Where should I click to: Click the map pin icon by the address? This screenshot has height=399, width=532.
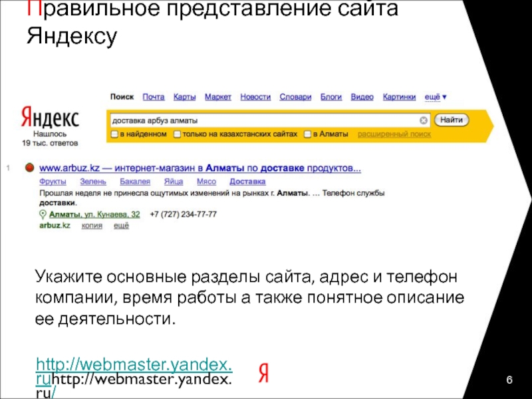(43, 214)
